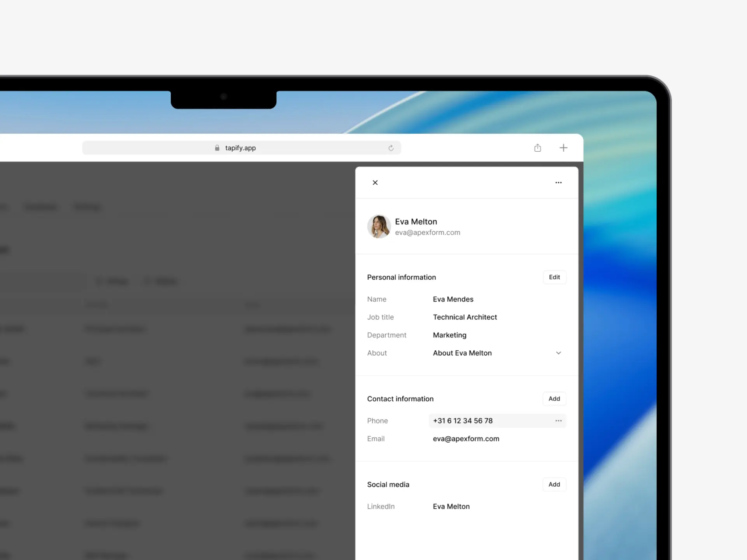Open Eva Melton's LinkedIn profile link
Screen dimensions: 747x560
(451, 506)
